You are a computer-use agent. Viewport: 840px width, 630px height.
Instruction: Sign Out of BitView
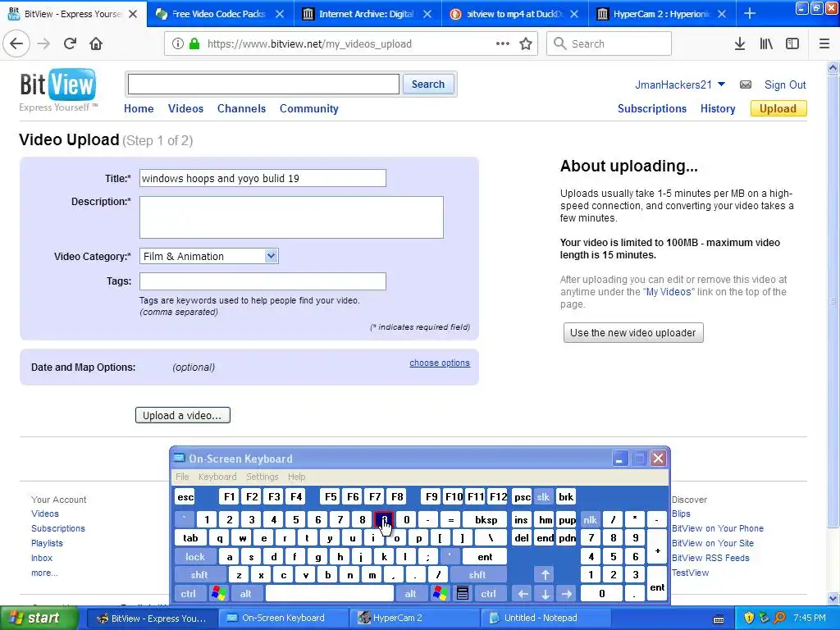[785, 84]
